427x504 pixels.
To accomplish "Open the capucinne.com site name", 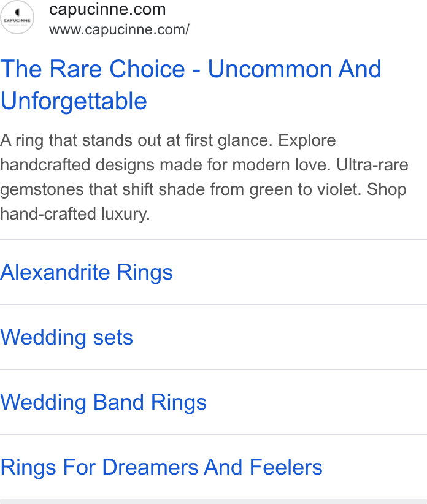I will pos(107,9).
